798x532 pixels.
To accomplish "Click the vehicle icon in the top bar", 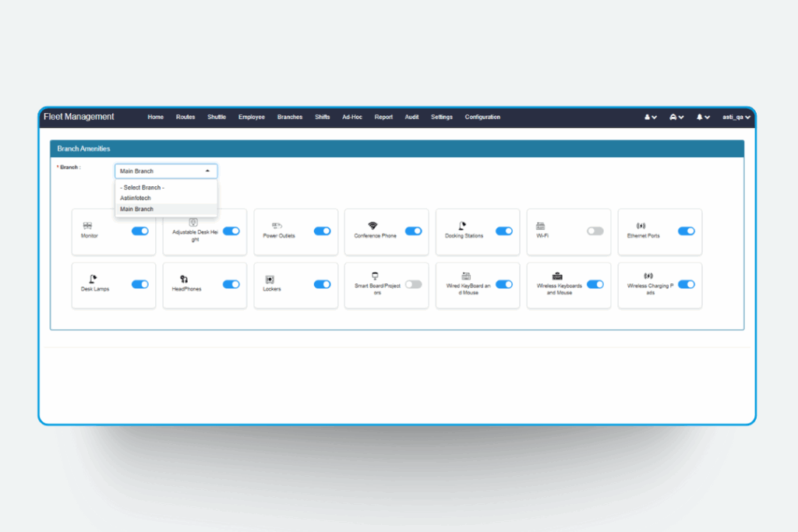I will [x=673, y=117].
